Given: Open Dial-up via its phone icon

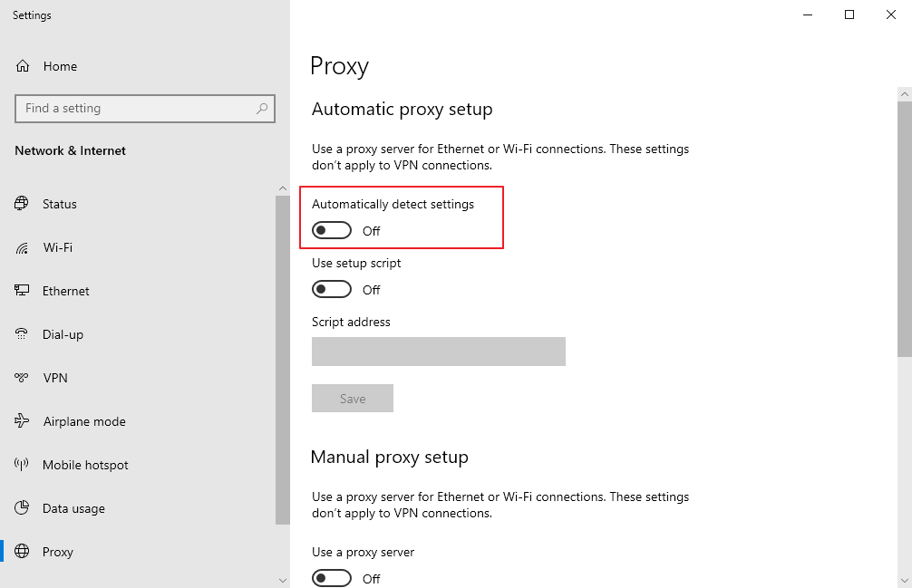Looking at the screenshot, I should click(x=22, y=334).
